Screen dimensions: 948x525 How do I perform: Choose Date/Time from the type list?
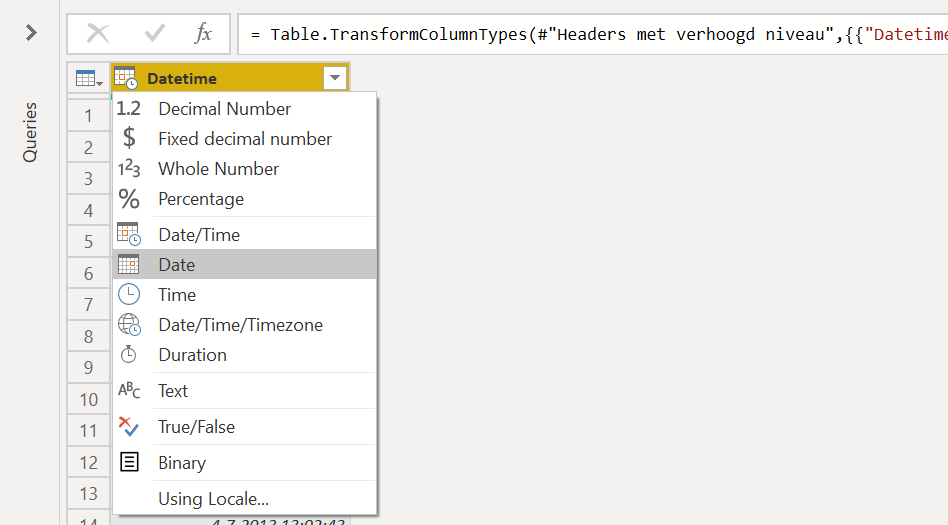pyautogui.click(x=198, y=235)
